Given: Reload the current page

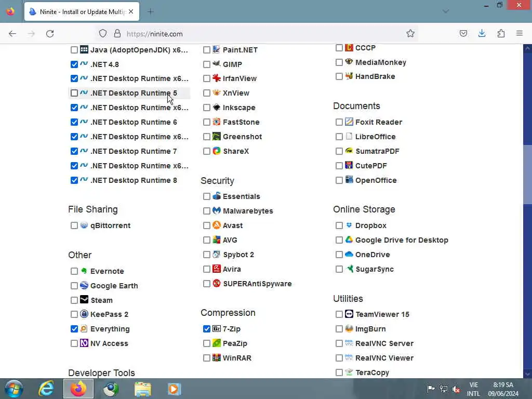Looking at the screenshot, I should 50,33.
